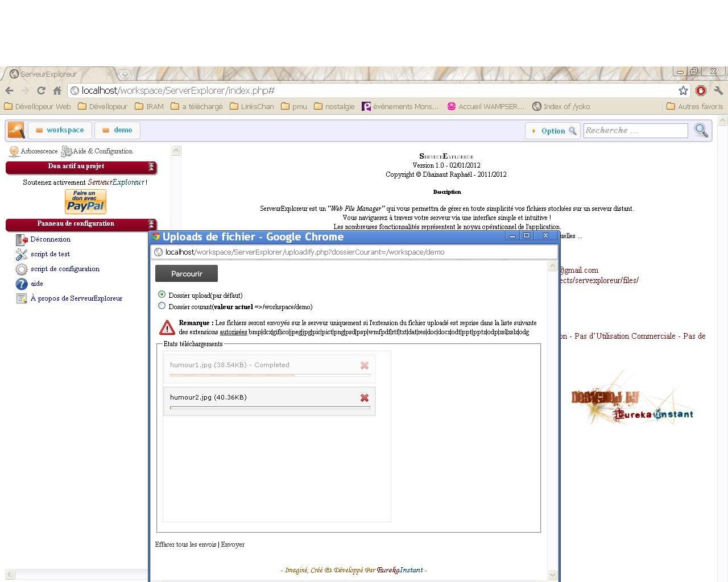Start a search with the magnifier icon

point(701,130)
